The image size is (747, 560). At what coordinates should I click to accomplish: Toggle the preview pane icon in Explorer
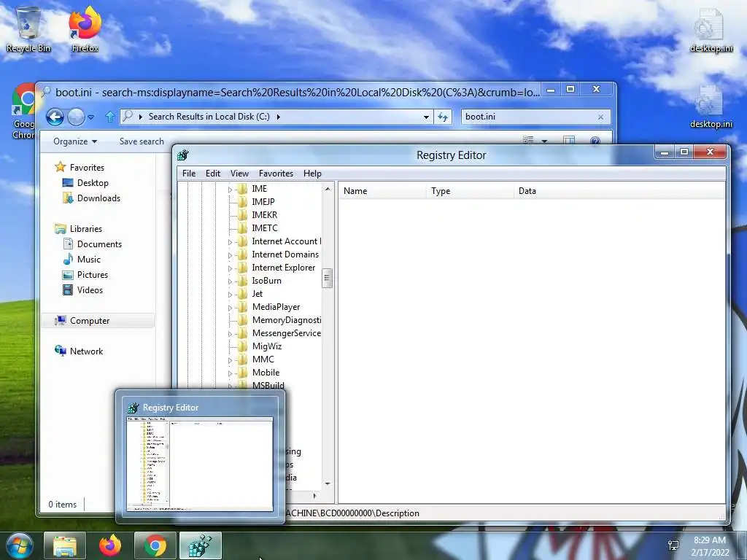pyautogui.click(x=569, y=141)
